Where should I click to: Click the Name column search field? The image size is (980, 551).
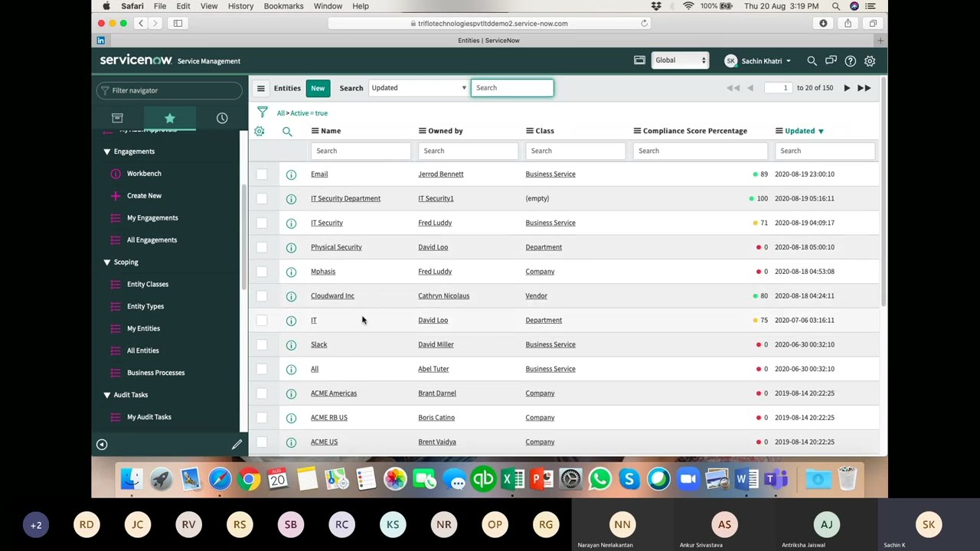361,152
